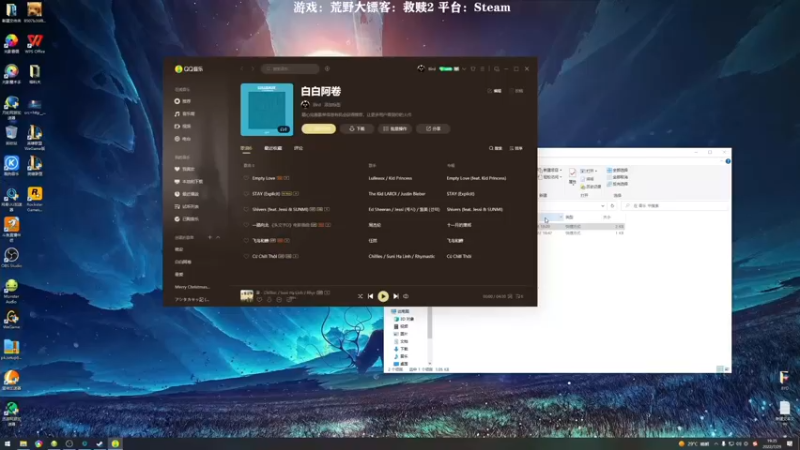
Task: Click now-playing album thumbnail
Action: click(247, 296)
